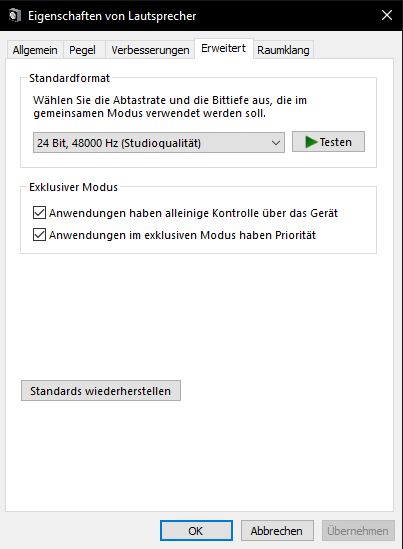
Task: Confirm the dialog with OK
Action: pos(196,531)
